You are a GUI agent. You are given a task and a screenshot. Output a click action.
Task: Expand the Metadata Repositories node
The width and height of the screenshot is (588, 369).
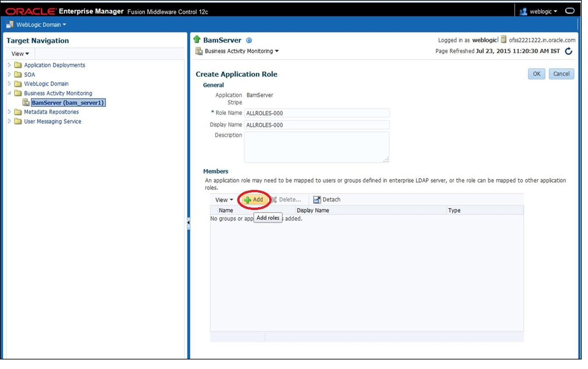(x=9, y=112)
